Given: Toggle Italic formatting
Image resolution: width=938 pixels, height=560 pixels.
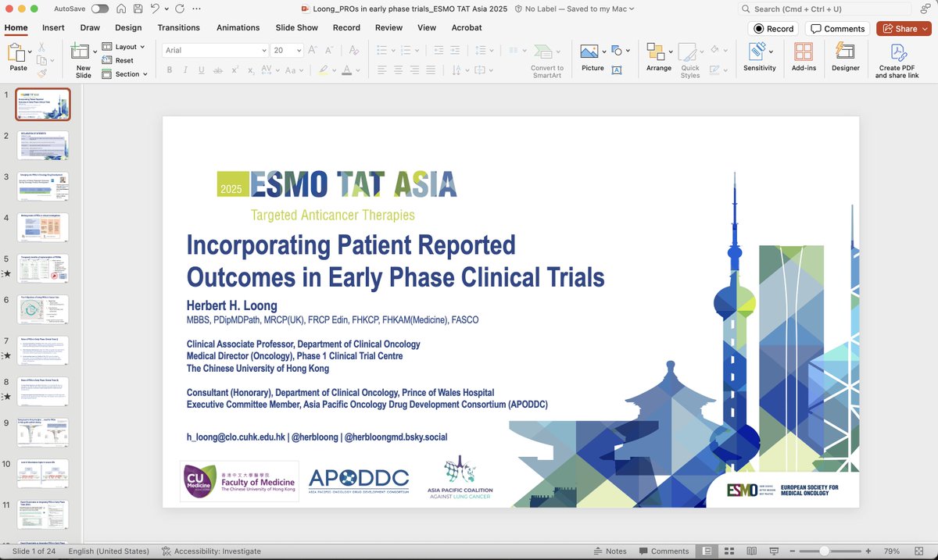Looking at the screenshot, I should tap(185, 70).
